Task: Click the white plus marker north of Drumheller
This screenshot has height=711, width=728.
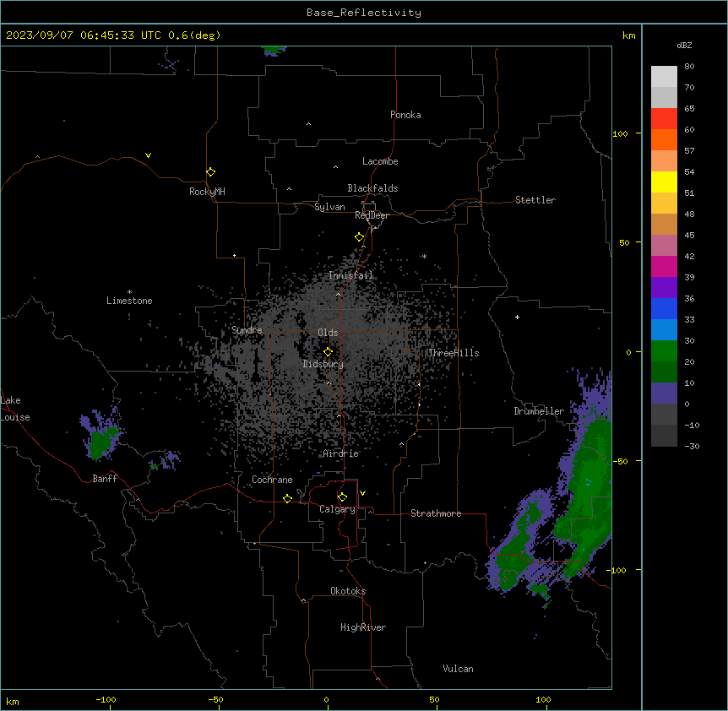Action: (x=517, y=317)
